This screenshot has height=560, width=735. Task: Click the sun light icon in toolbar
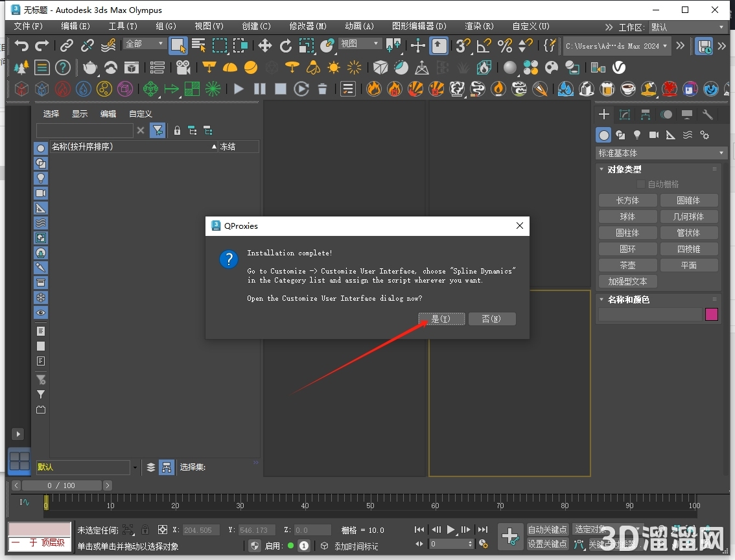[x=334, y=68]
